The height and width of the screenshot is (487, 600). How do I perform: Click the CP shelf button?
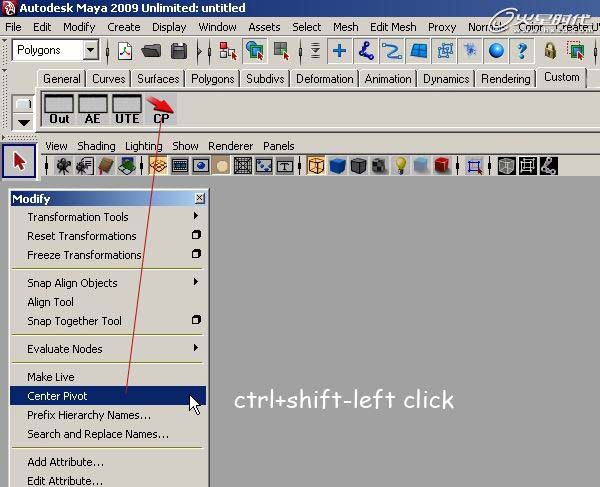[161, 110]
